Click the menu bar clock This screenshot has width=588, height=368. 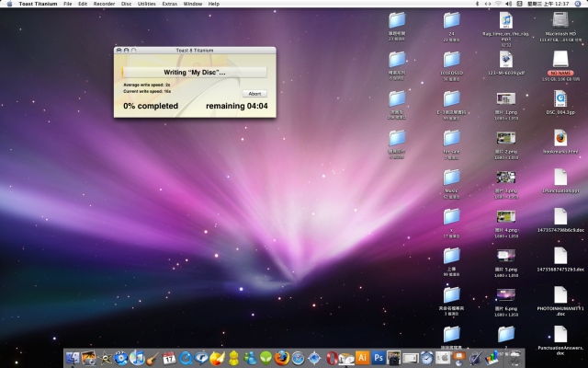pyautogui.click(x=548, y=4)
